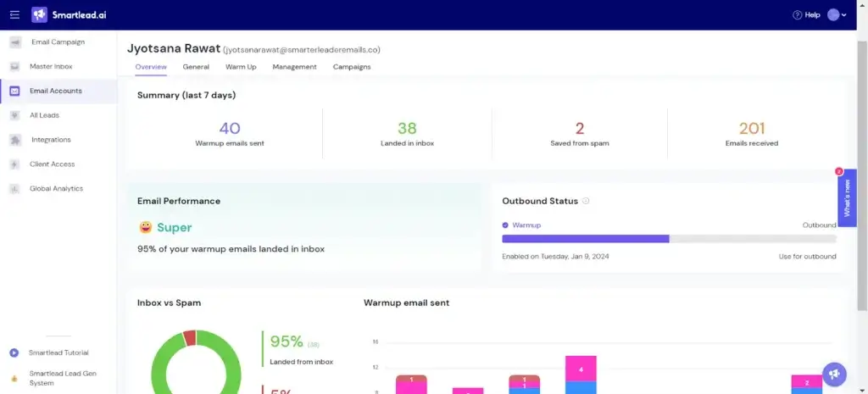Click the Global Analytics chart icon
The width and height of the screenshot is (868, 394).
(15, 189)
